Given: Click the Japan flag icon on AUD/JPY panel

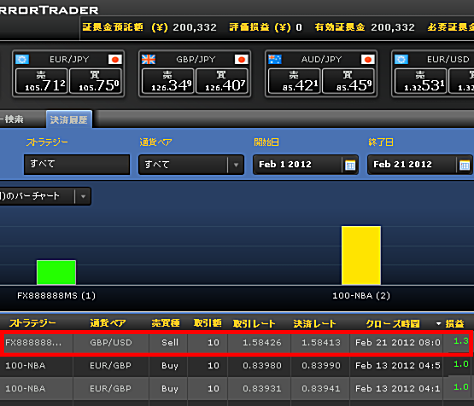Looking at the screenshot, I should point(367,59).
